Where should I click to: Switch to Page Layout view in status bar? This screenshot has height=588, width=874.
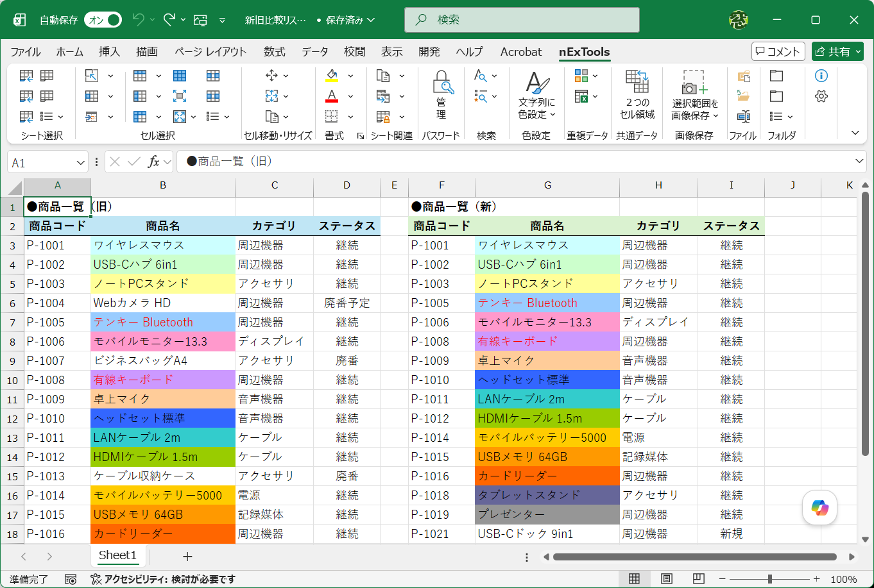point(666,579)
